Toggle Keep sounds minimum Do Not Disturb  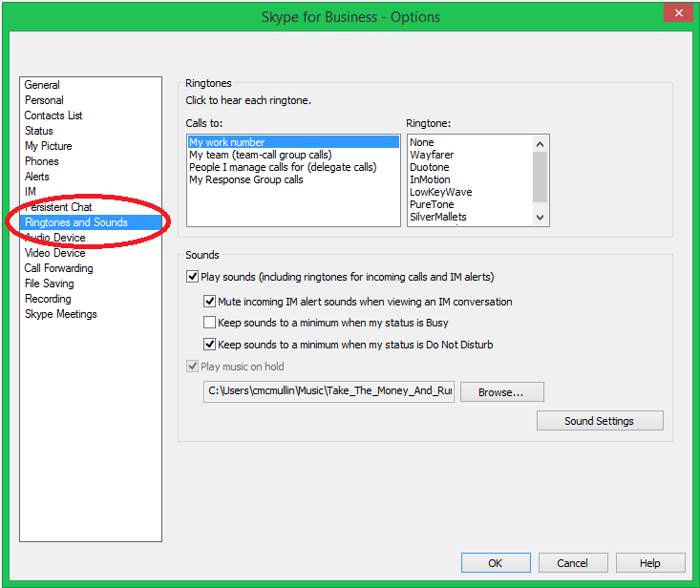[209, 344]
